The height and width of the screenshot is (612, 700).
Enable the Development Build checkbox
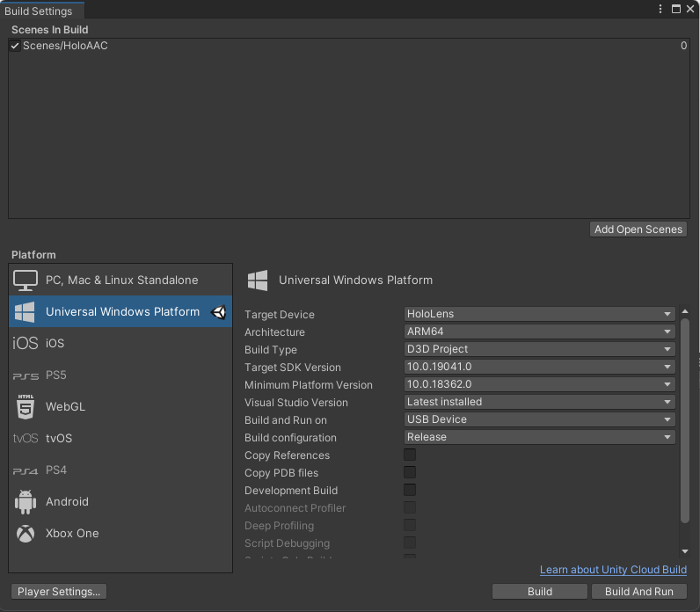[410, 490]
